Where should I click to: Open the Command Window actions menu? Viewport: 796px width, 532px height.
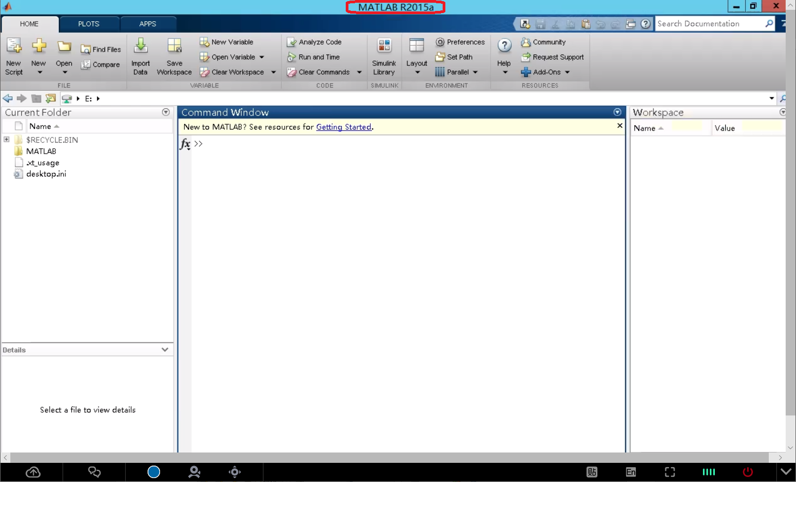point(617,112)
